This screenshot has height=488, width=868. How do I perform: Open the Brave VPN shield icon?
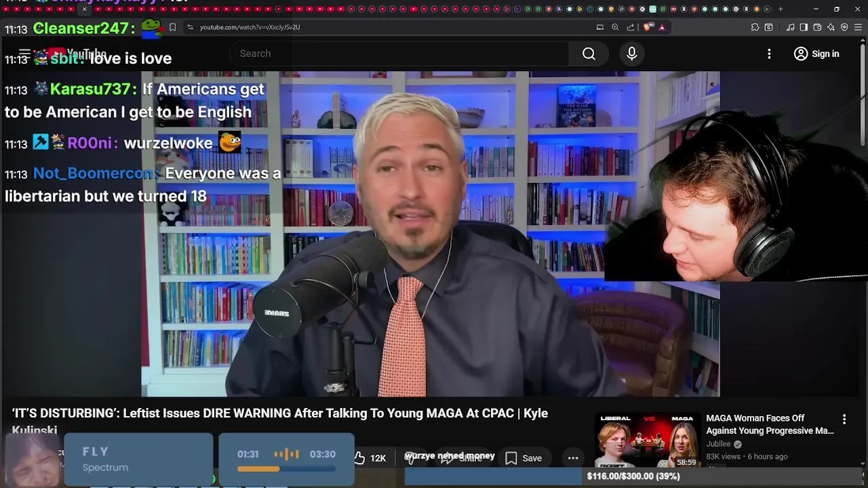tap(844, 27)
